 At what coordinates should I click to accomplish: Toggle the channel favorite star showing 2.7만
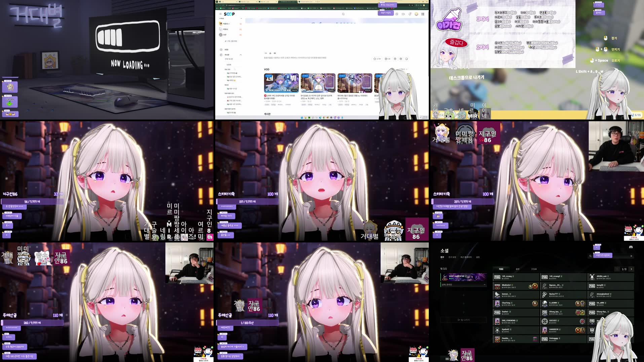(x=377, y=59)
